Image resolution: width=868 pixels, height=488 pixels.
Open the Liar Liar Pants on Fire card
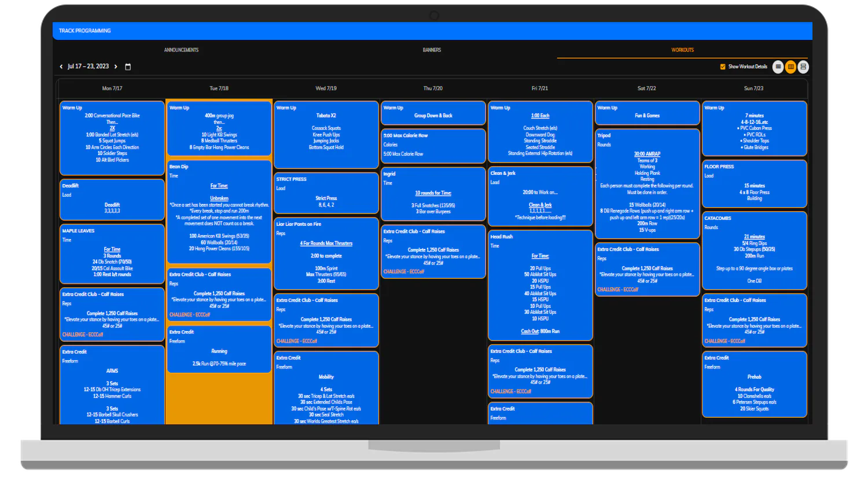[x=326, y=254]
